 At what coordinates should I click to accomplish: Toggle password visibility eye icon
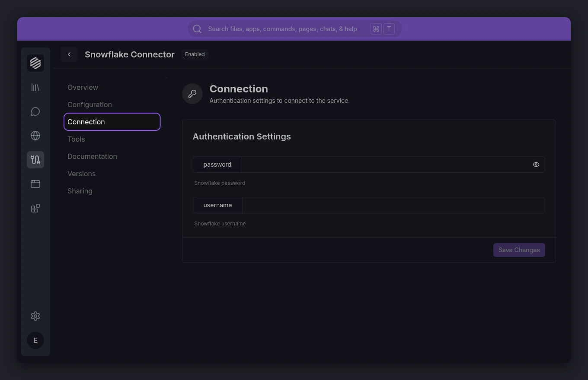click(x=536, y=165)
